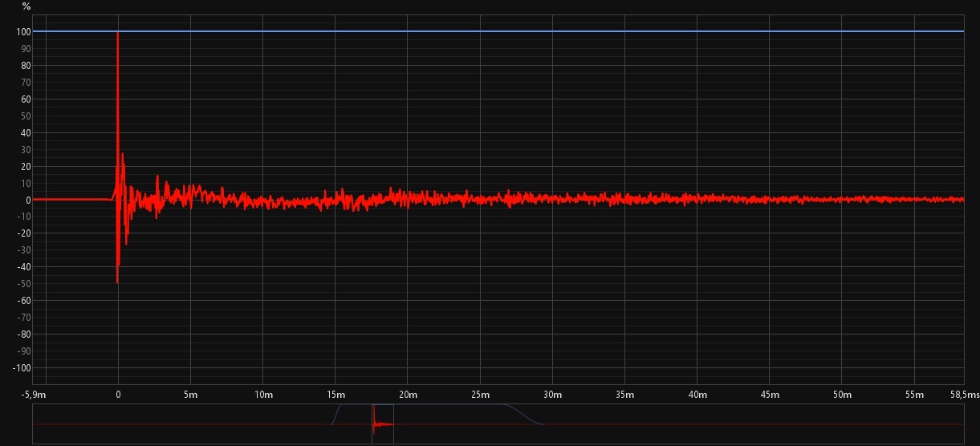Screen dimensions: 980x446
Task: Click the overview window's rising left edge
Action: tap(335, 412)
